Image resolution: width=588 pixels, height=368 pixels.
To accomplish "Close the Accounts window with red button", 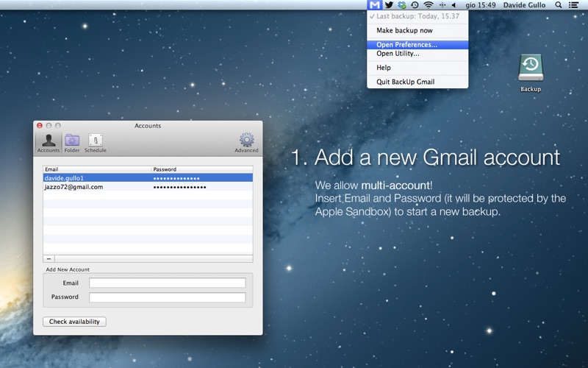I will [x=40, y=126].
